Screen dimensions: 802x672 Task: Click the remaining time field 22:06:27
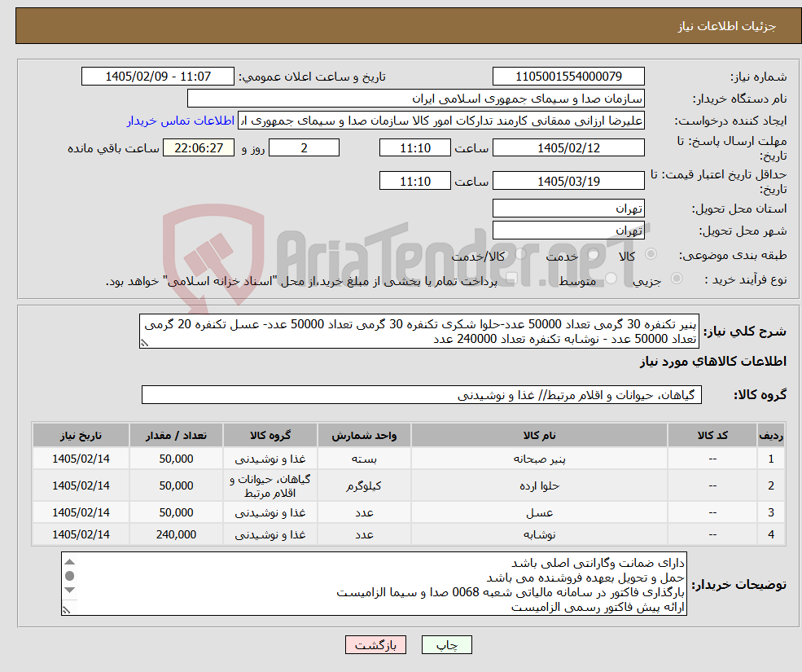pos(199,148)
